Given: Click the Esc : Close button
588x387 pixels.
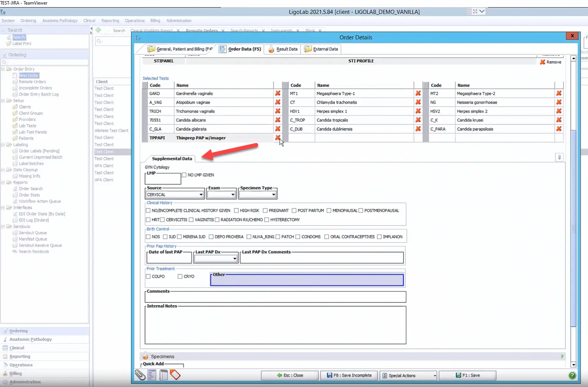Looking at the screenshot, I should [290, 375].
